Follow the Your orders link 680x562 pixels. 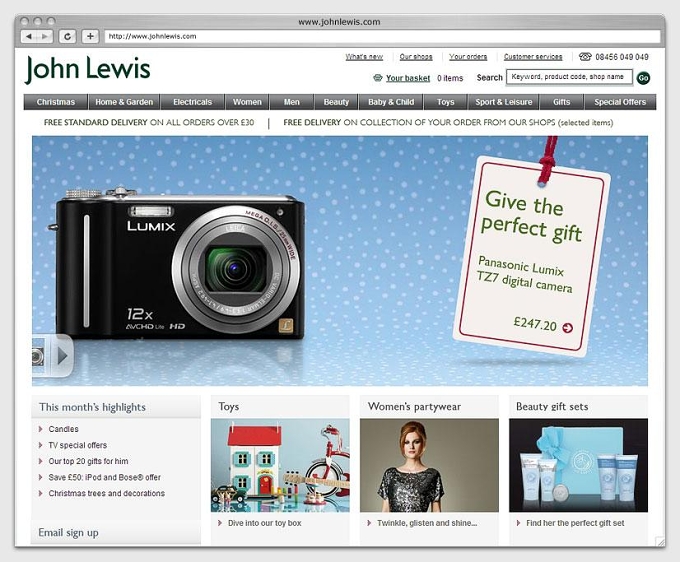(468, 57)
